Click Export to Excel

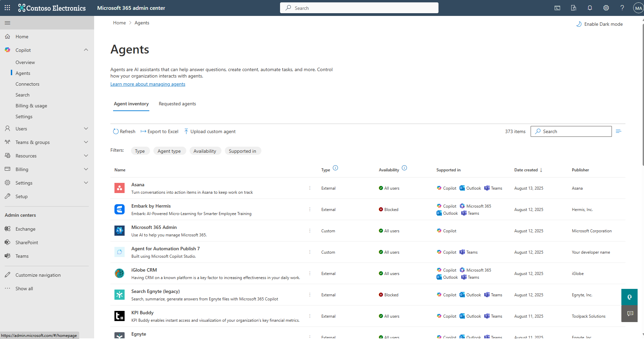pos(159,131)
